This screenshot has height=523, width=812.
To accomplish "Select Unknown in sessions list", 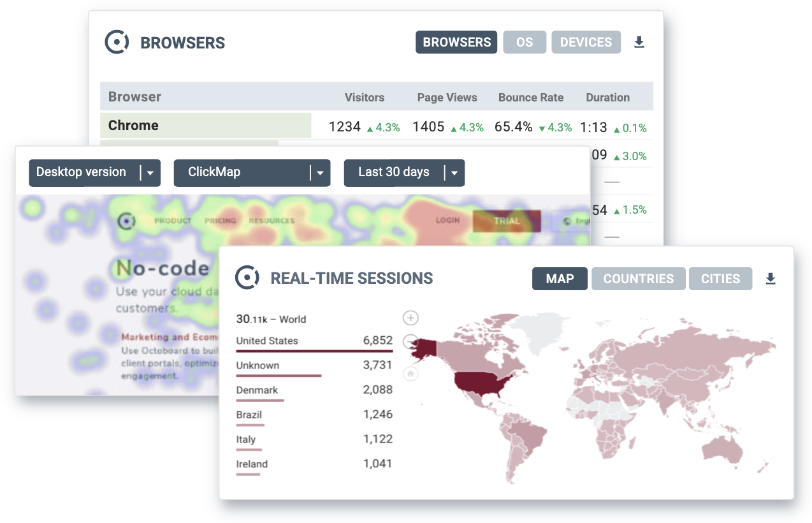I will (x=257, y=365).
